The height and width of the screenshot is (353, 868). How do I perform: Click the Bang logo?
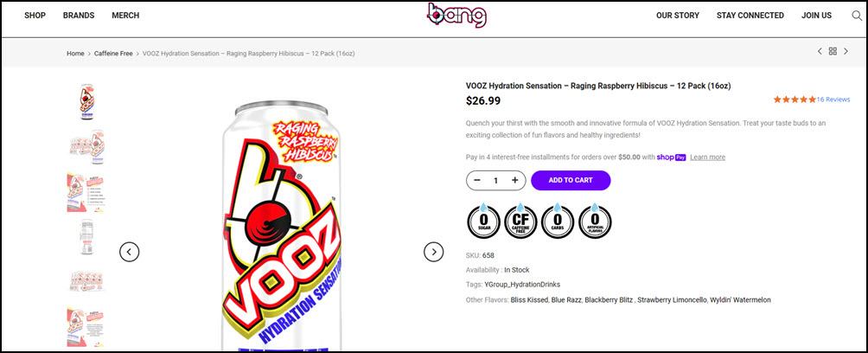point(457,16)
